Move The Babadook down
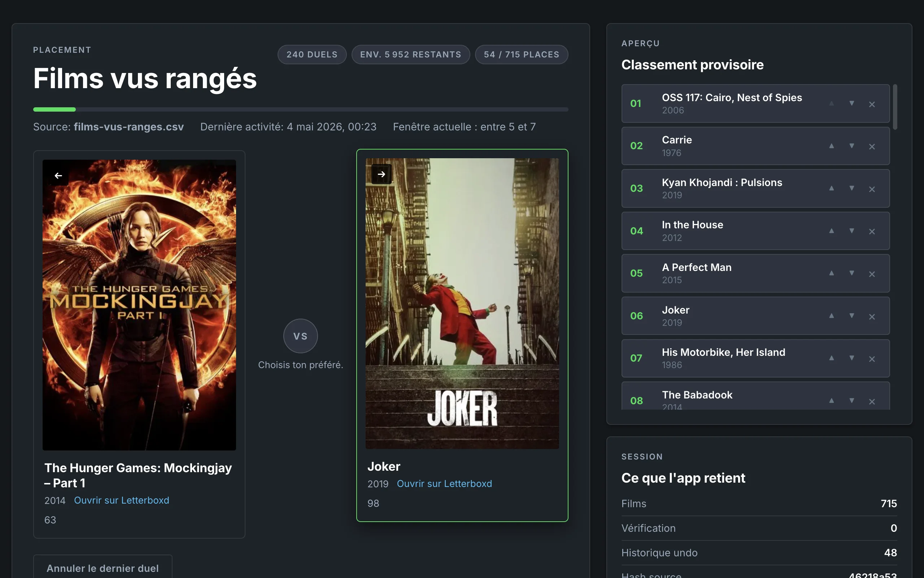Viewport: 924px width, 578px height. (851, 401)
